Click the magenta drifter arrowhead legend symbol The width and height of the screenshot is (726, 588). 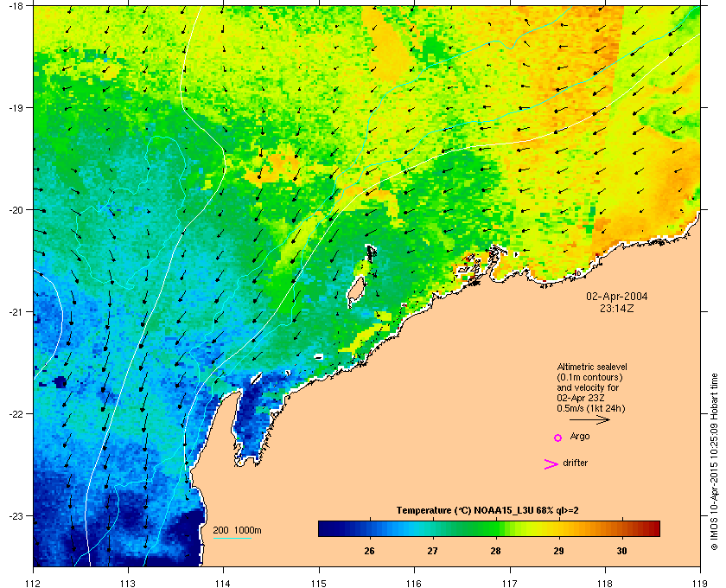tap(551, 463)
